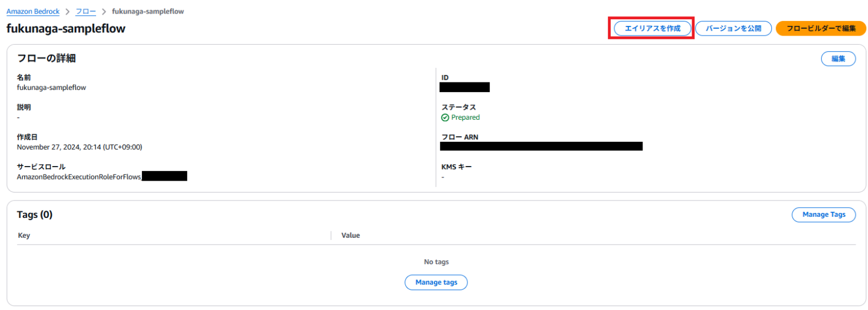
Task: Go to the フロー breadcrumb link
Action: coord(86,11)
